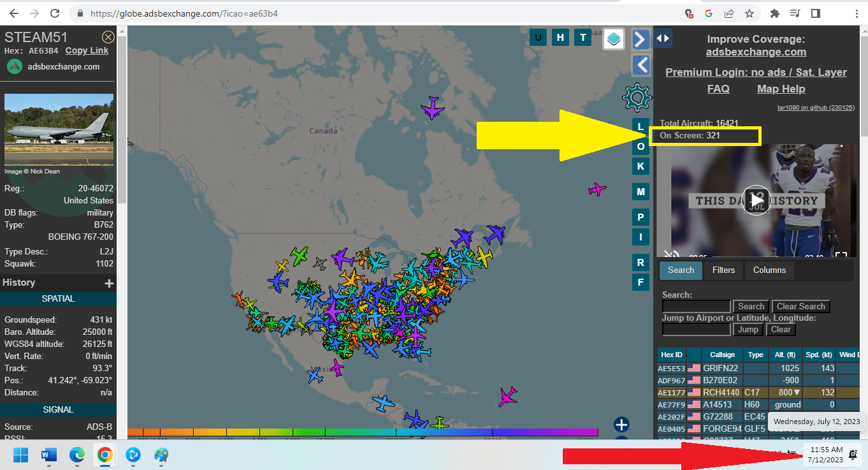
Task: Sort table by Hex ID column header
Action: point(672,355)
